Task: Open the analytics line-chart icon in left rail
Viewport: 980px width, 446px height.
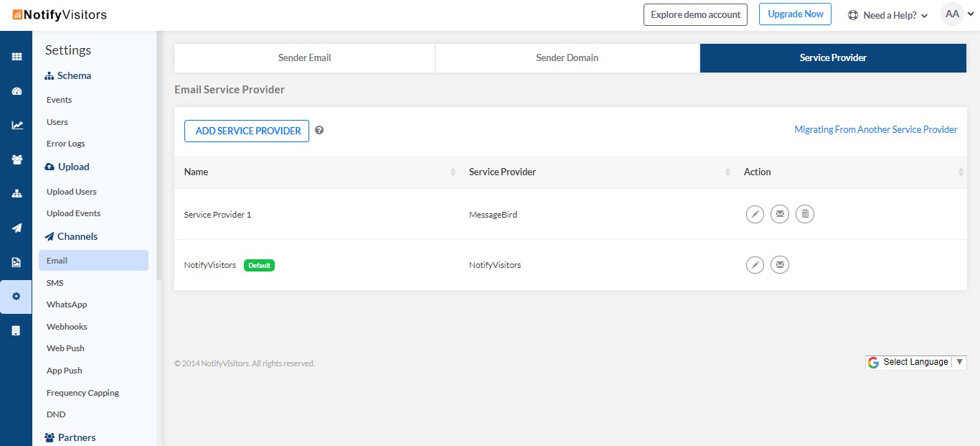Action: pyautogui.click(x=16, y=125)
